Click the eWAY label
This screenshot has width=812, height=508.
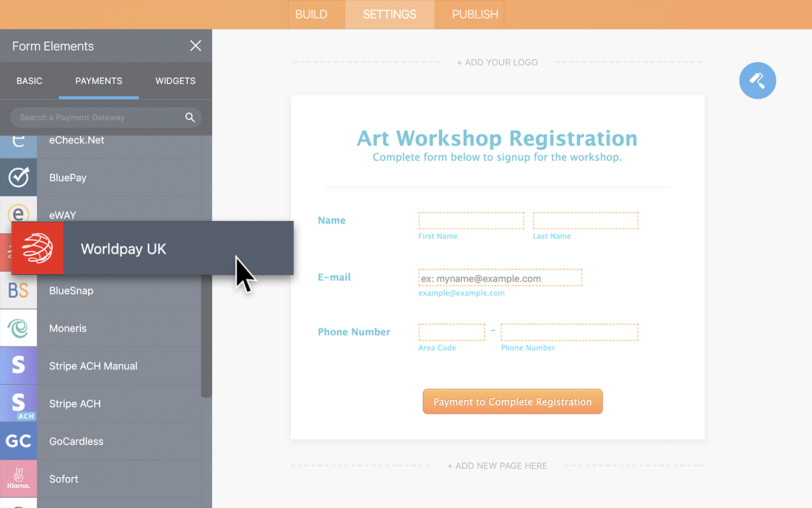point(63,215)
